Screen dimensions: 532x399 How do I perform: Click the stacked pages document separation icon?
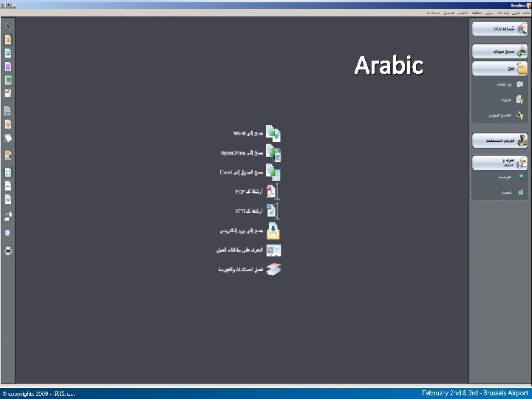pyautogui.click(x=273, y=270)
